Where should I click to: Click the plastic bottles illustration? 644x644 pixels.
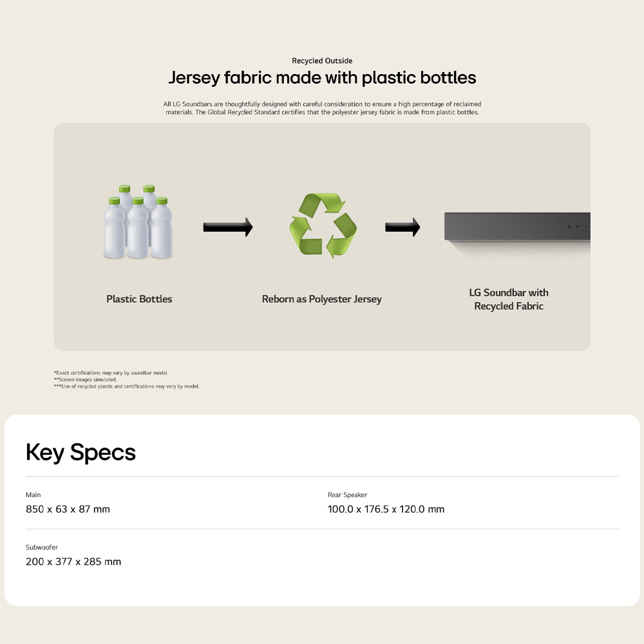coord(139,223)
